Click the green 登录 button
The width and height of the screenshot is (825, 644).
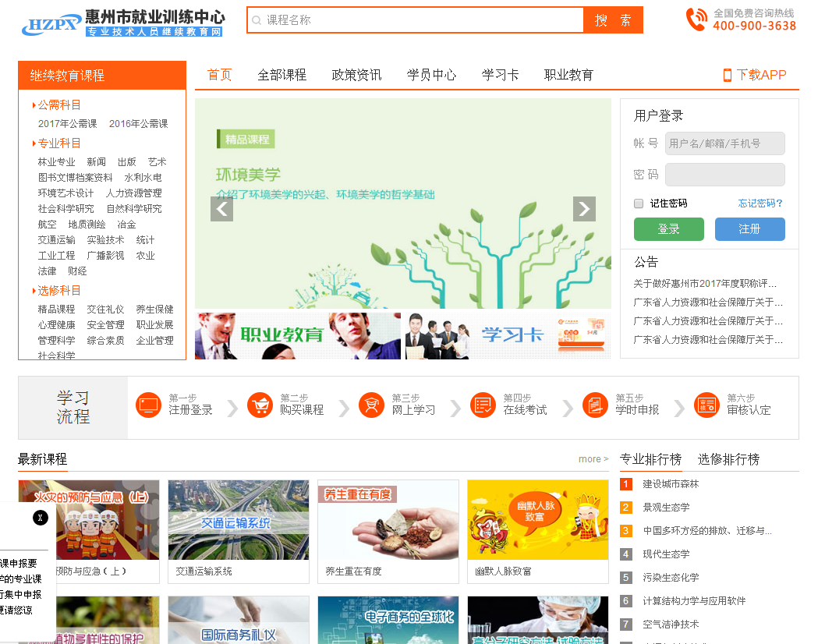click(x=668, y=229)
